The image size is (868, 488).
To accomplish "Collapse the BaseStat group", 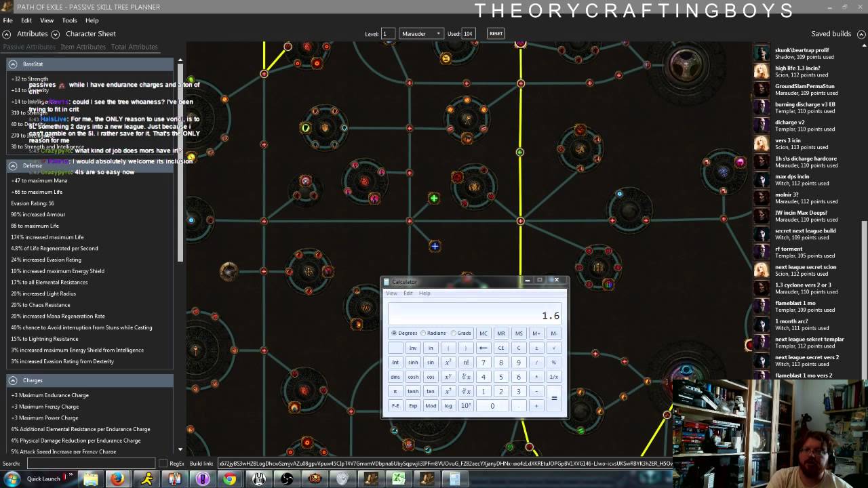I will coord(12,64).
